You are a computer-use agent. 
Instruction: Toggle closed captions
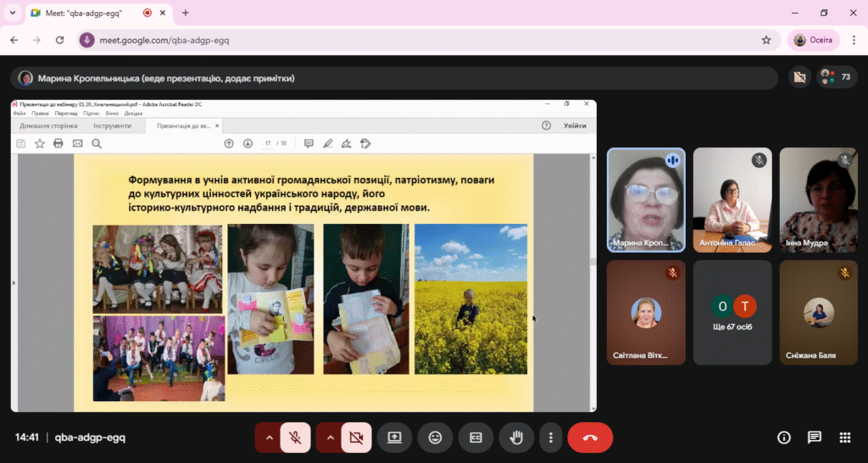(x=476, y=438)
